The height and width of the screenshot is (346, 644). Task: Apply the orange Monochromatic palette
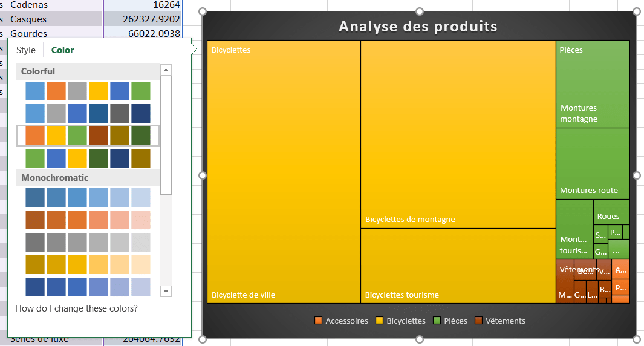[88, 220]
